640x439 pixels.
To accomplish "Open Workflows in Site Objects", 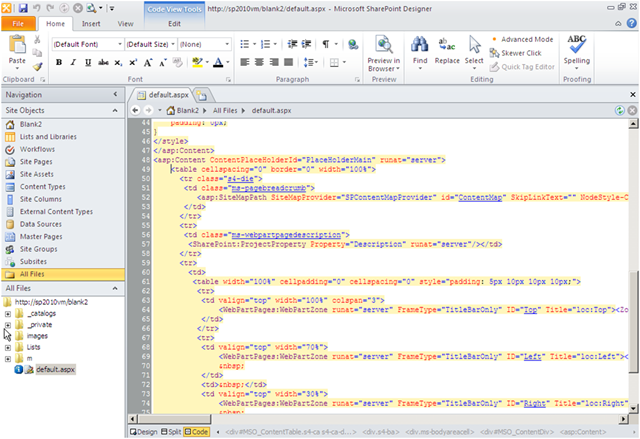I will 37,149.
